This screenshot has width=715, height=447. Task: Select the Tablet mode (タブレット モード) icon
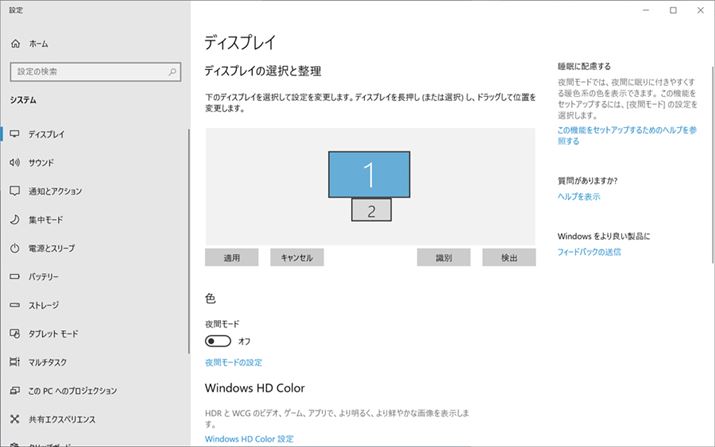click(x=16, y=333)
